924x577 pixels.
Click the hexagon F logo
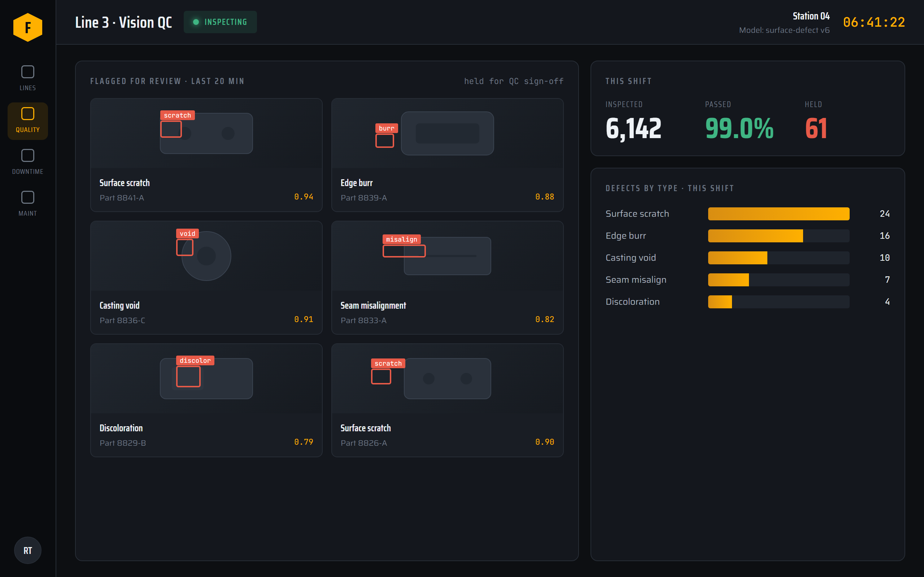27,27
